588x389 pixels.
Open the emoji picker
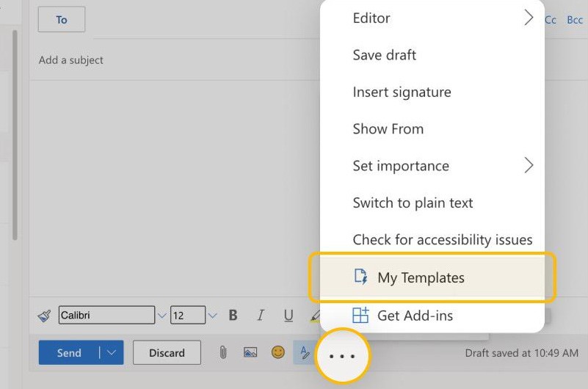[x=277, y=352]
